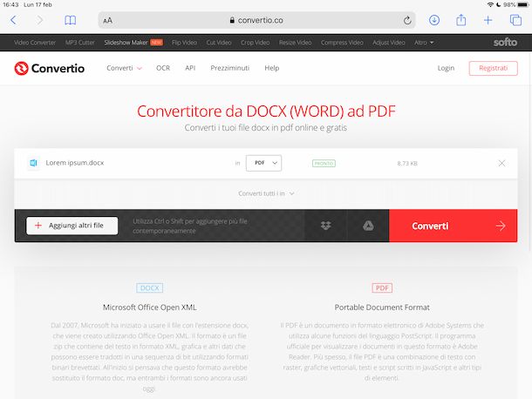This screenshot has height=399, width=532.
Task: Remove Lorem ipsum.docx with the X icon
Action: point(501,164)
